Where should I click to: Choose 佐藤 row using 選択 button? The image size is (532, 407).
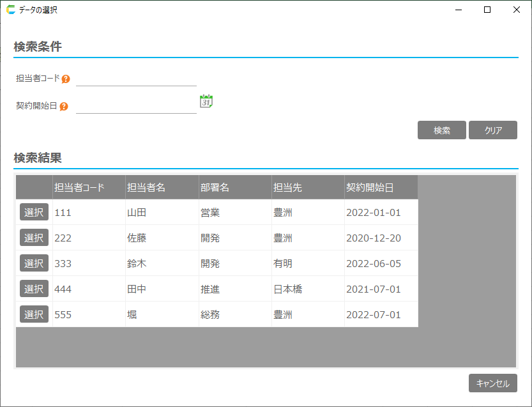[34, 238]
